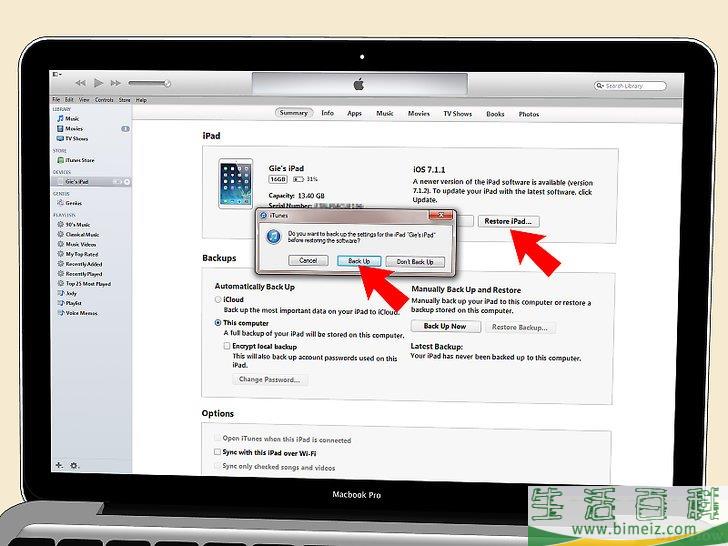Image resolution: width=728 pixels, height=546 pixels.
Task: Select TV Shows in the sidebar
Action: [72, 138]
